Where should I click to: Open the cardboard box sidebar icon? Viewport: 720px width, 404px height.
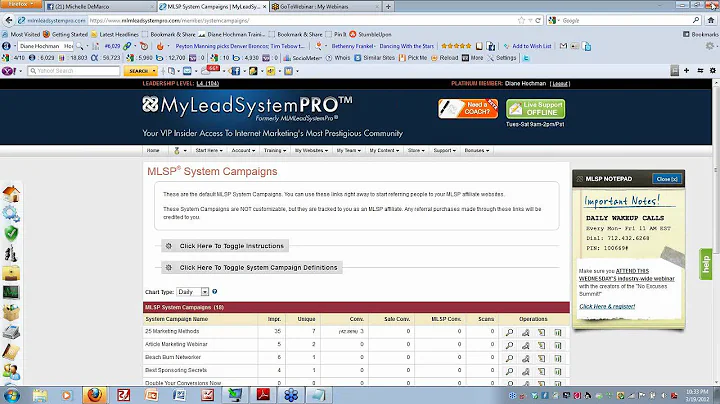pyautogui.click(x=11, y=312)
